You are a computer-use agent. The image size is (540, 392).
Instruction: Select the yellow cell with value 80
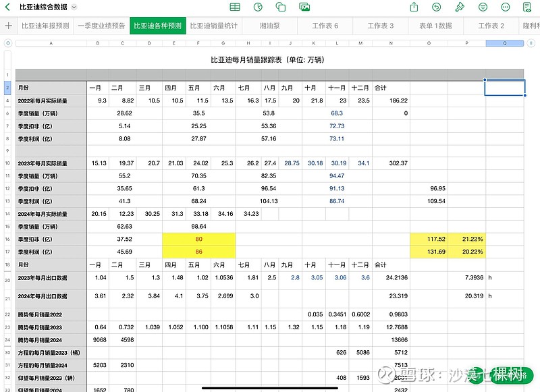click(x=198, y=240)
